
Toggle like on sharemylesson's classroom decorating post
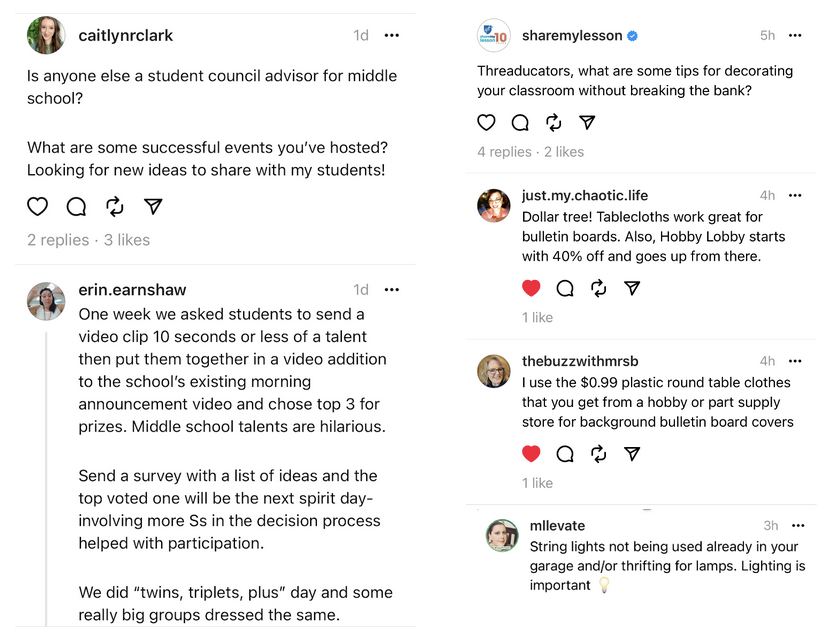486,122
